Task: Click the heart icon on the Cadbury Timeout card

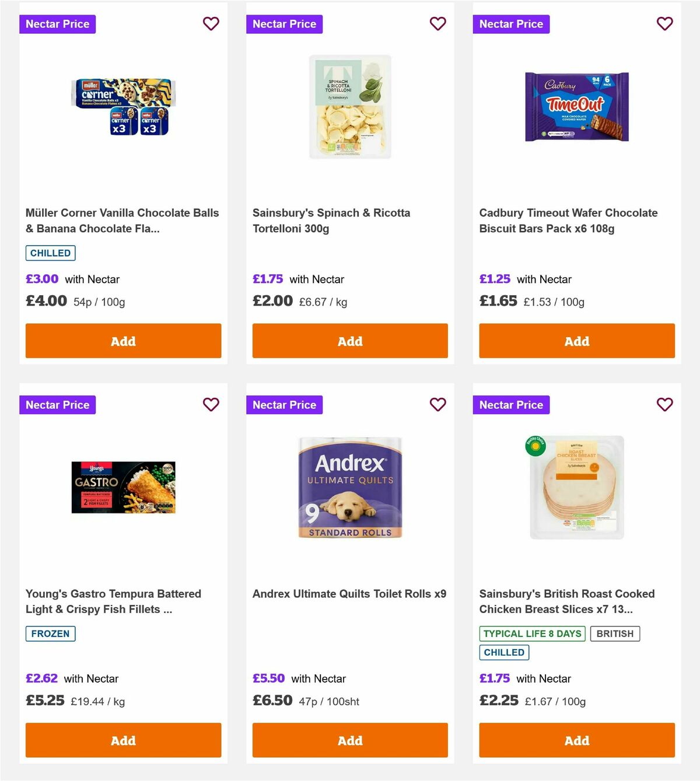Action: pos(664,24)
